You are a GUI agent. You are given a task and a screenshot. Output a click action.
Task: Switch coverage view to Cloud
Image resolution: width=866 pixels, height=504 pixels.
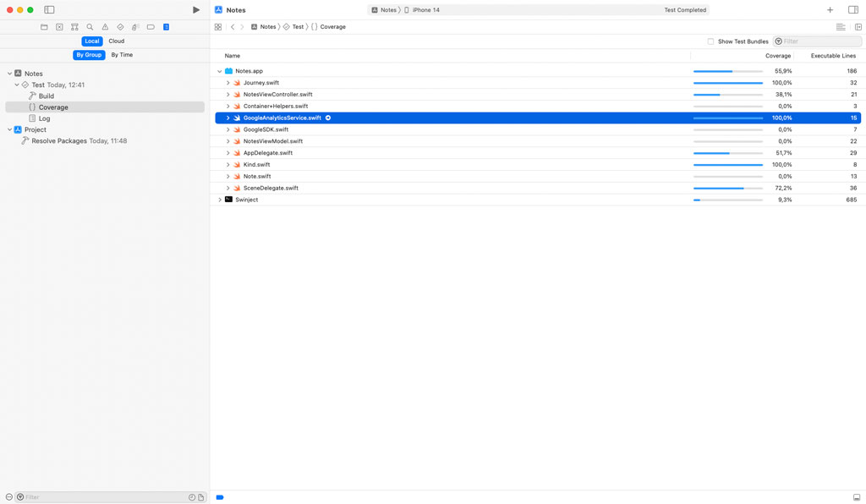click(x=116, y=40)
